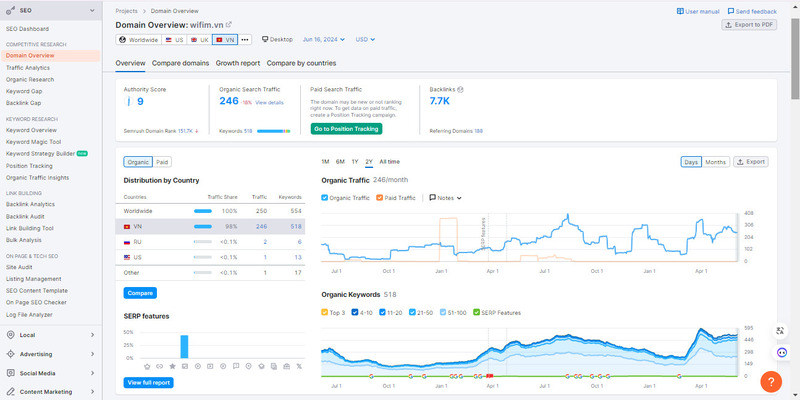Click the View full report button
This screenshot has height=400, width=800.
point(146,383)
